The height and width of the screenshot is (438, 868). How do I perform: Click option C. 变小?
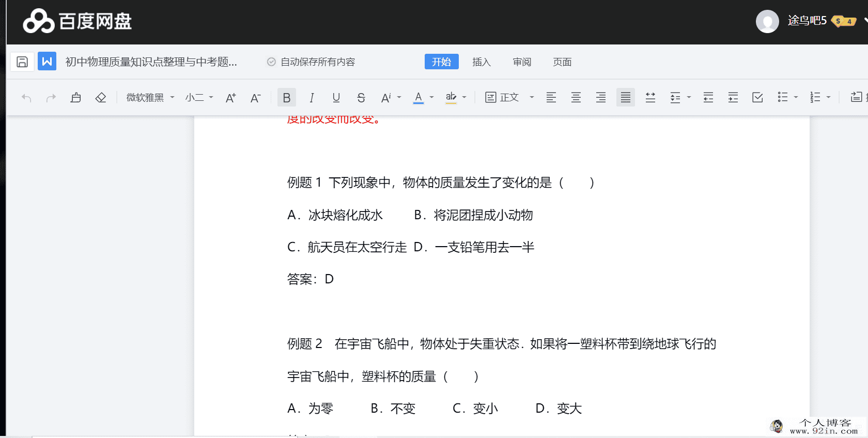(x=475, y=409)
